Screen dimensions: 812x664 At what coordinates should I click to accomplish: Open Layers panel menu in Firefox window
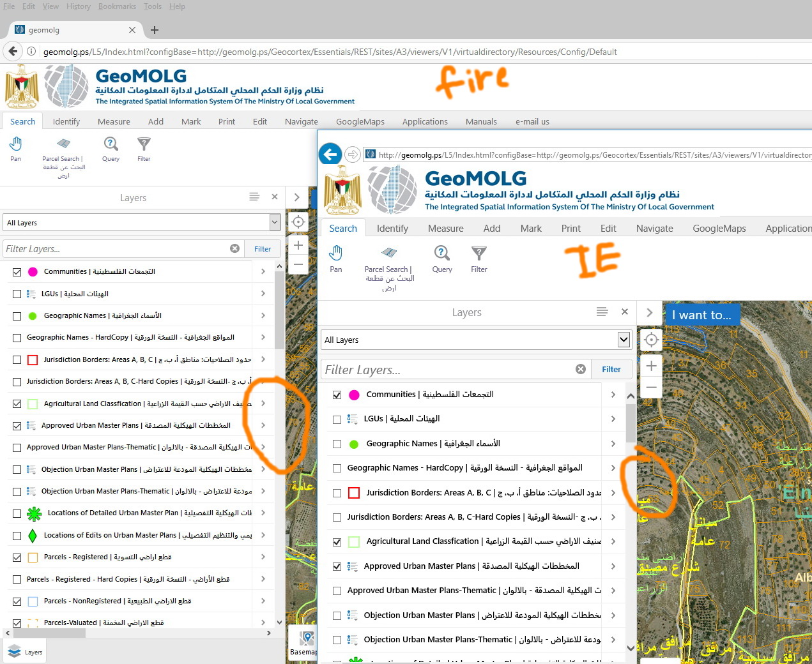(x=254, y=197)
